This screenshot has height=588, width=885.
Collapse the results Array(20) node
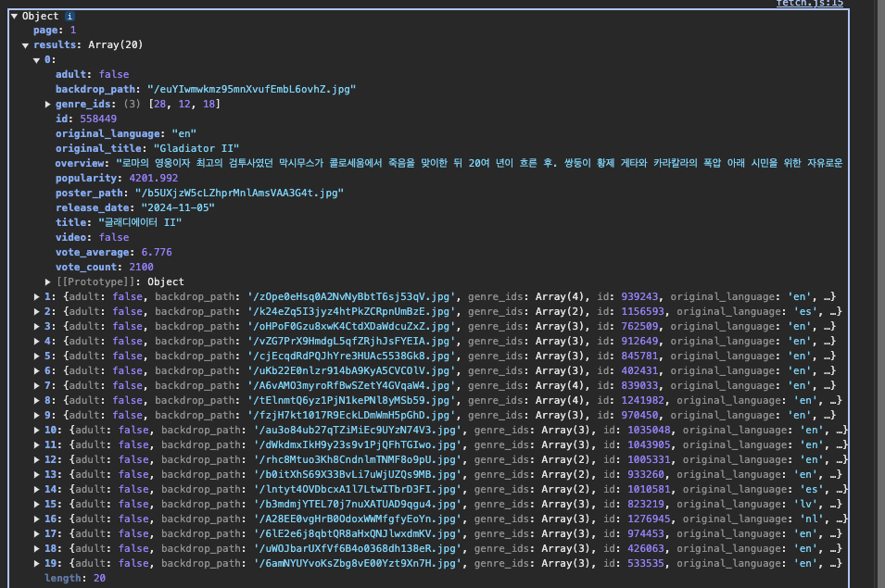click(x=25, y=45)
